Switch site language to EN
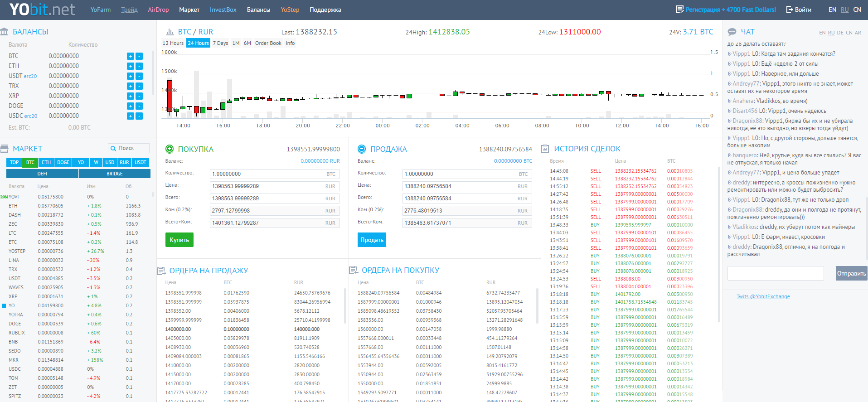 point(832,10)
